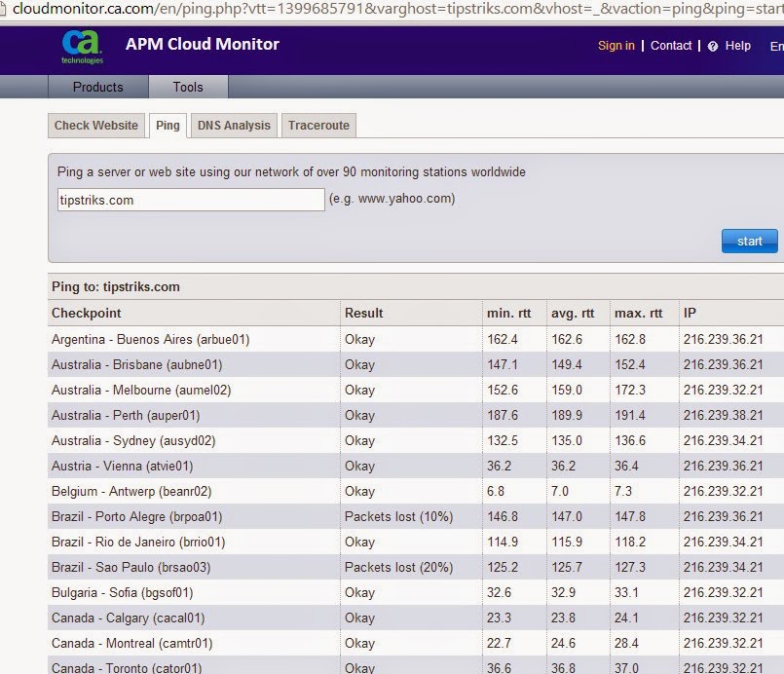Click Packets lost (20%) result
This screenshot has height=674, width=784.
click(399, 568)
